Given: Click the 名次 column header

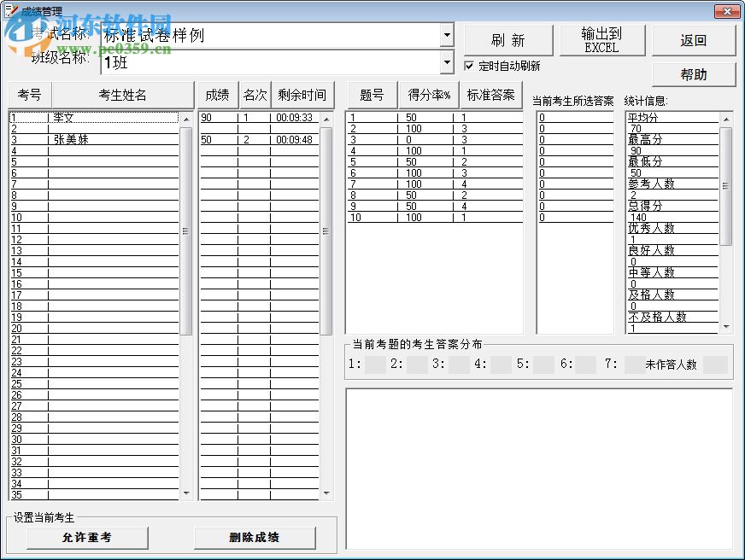Looking at the screenshot, I should pos(255,95).
